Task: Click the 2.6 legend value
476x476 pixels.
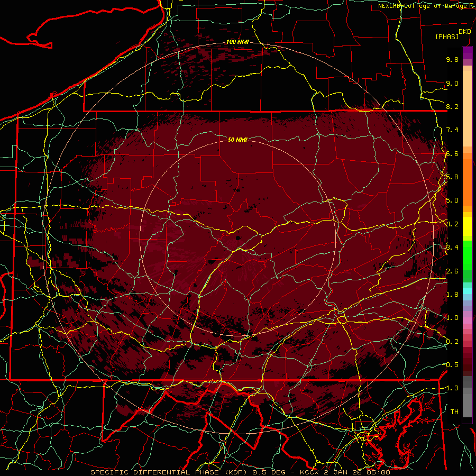Action: [x=452, y=271]
